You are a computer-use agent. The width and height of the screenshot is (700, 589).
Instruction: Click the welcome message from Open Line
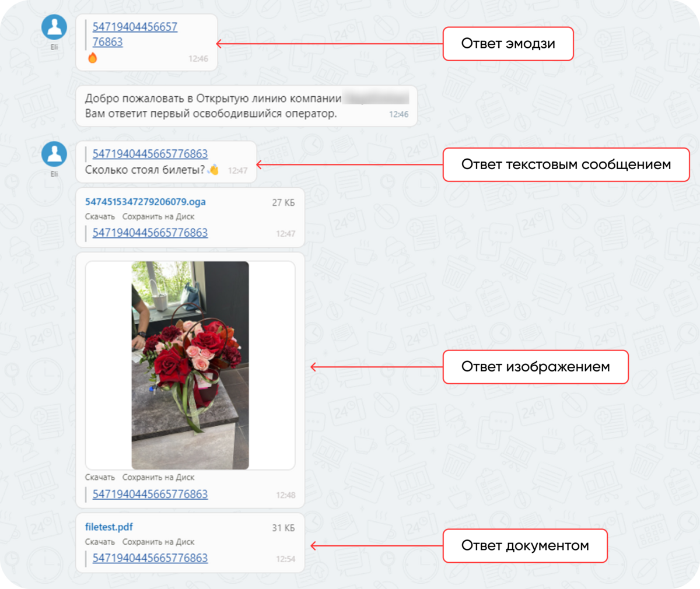pos(246,106)
